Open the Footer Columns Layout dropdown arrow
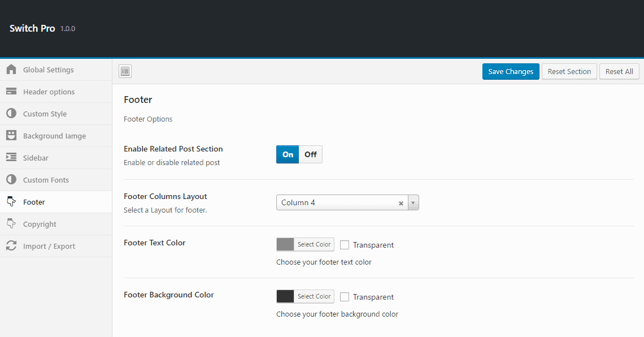Image resolution: width=644 pixels, height=337 pixels. tap(413, 203)
